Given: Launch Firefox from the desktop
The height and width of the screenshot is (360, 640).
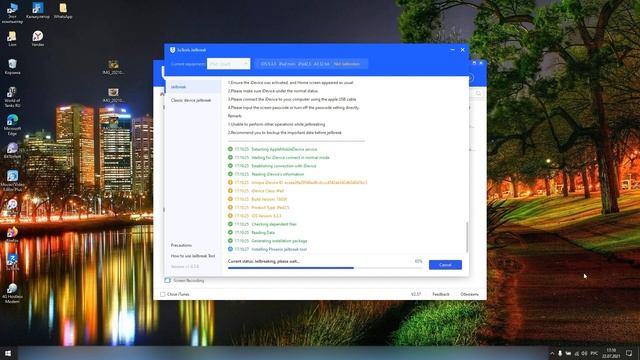Looking at the screenshot, I should pyautogui.click(x=12, y=235).
